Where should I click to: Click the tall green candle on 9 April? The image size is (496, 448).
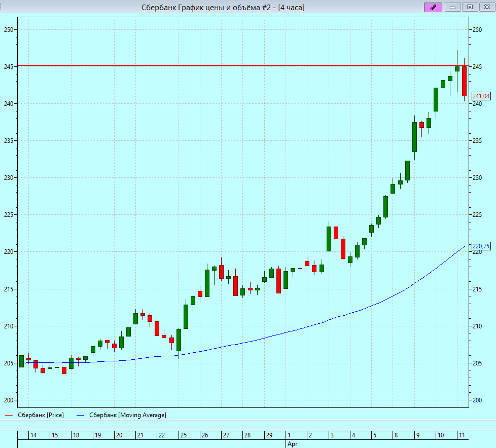pyautogui.click(x=414, y=137)
